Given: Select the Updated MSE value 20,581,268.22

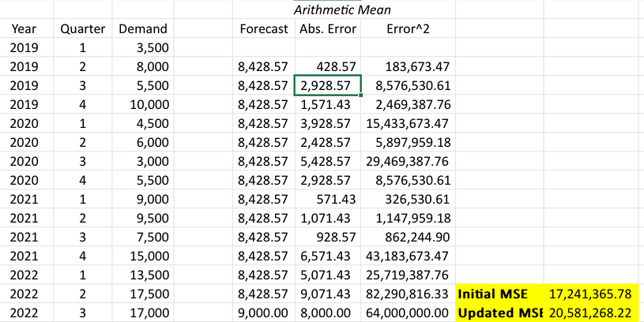Looking at the screenshot, I should [590, 312].
